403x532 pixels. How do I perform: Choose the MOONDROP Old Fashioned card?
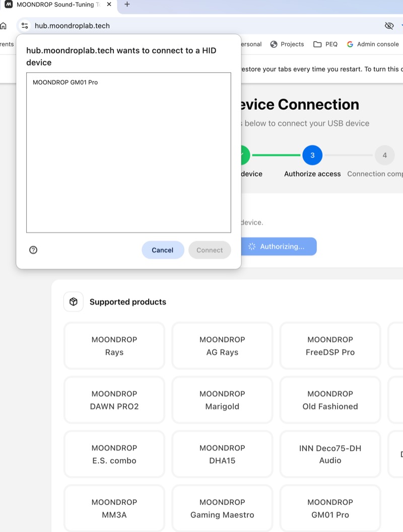click(x=330, y=400)
